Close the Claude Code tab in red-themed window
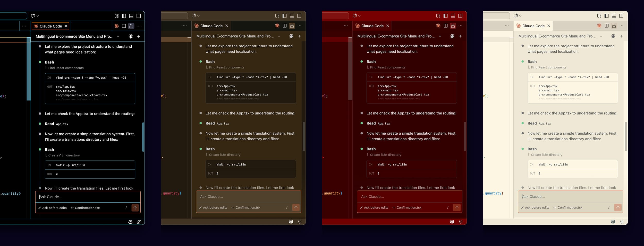This screenshot has height=246, width=644. tap(388, 26)
